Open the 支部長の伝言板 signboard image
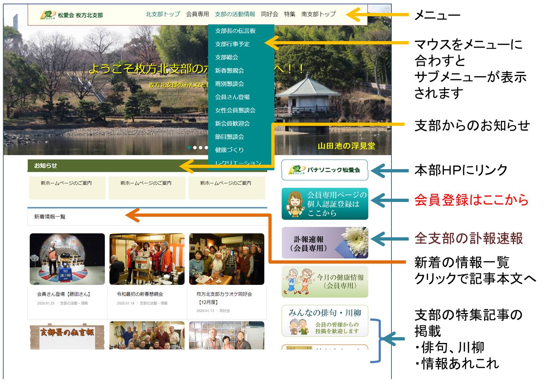The image size is (545, 392). [x=67, y=334]
